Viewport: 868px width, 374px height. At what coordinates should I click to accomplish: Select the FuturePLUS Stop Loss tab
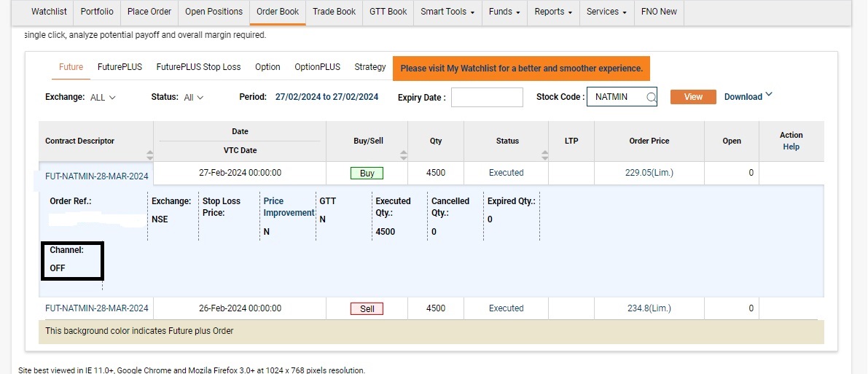tap(198, 67)
